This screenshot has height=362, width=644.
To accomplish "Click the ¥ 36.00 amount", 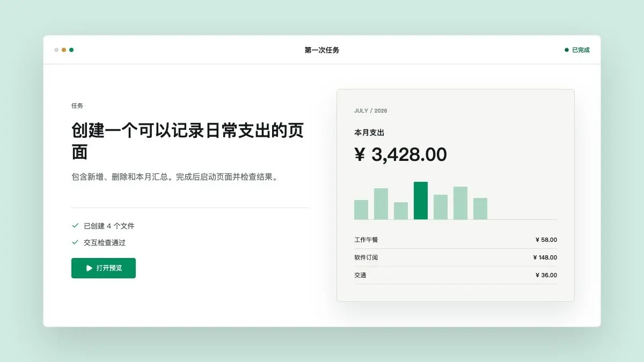I will [x=546, y=275].
